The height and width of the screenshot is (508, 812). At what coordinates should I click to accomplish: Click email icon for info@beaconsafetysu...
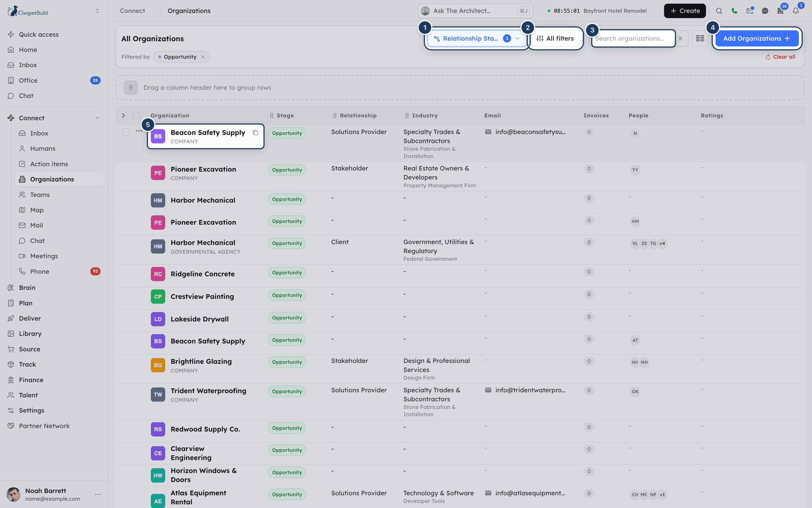coord(488,132)
